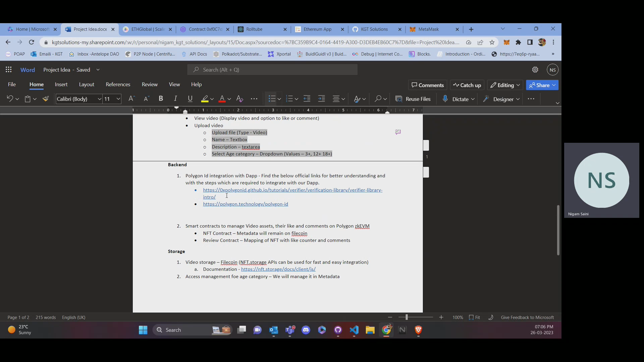The width and height of the screenshot is (644, 362).
Task: Focus the Search (Alt + Q) box
Action: 272,70
